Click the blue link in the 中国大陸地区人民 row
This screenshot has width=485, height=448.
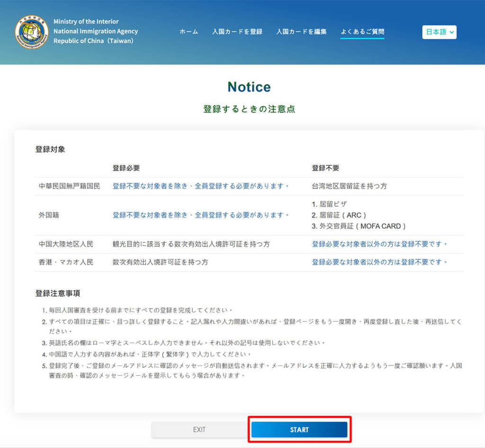[x=379, y=244]
